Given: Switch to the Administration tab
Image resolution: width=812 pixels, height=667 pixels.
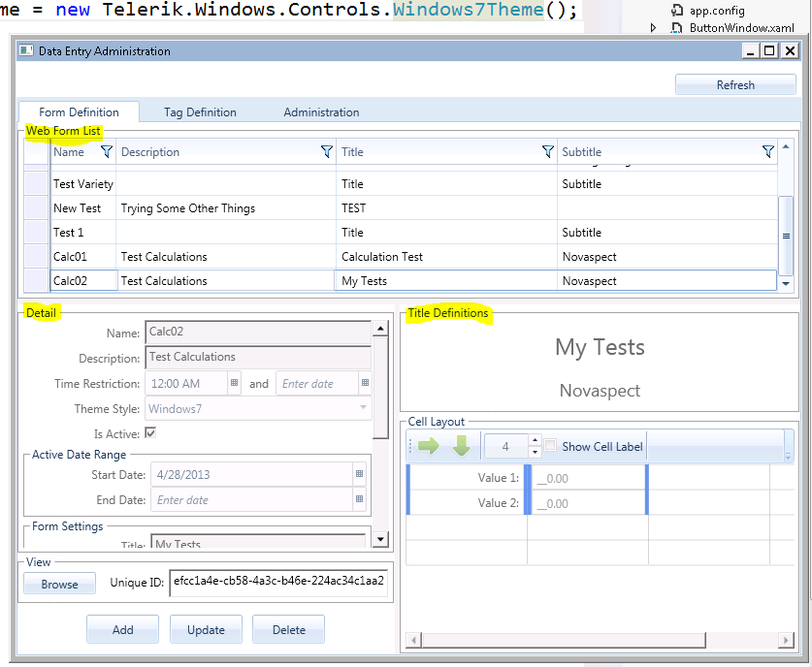Looking at the screenshot, I should (x=321, y=111).
